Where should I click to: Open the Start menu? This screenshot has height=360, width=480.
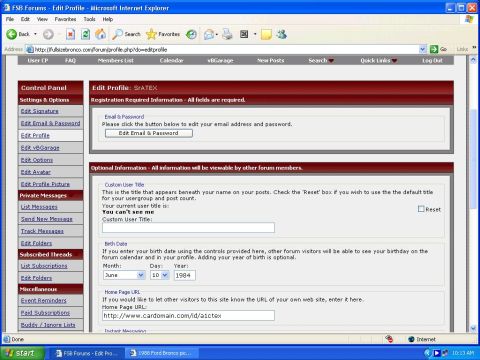click(22, 353)
